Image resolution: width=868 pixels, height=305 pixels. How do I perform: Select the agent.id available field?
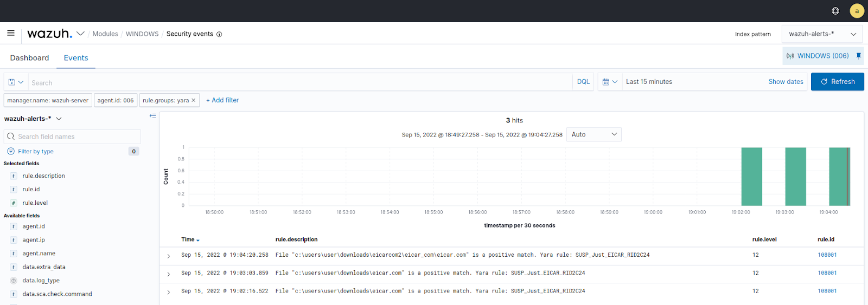click(34, 226)
